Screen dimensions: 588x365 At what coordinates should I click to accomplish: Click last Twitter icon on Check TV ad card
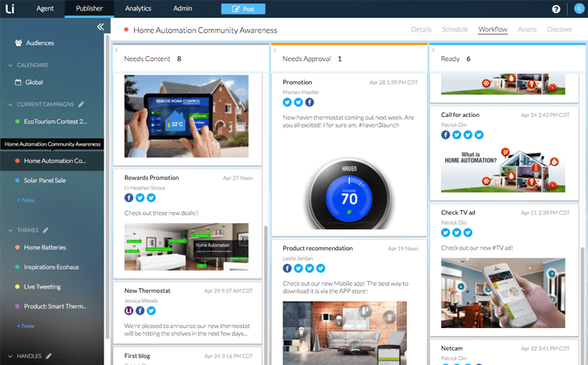tap(468, 233)
